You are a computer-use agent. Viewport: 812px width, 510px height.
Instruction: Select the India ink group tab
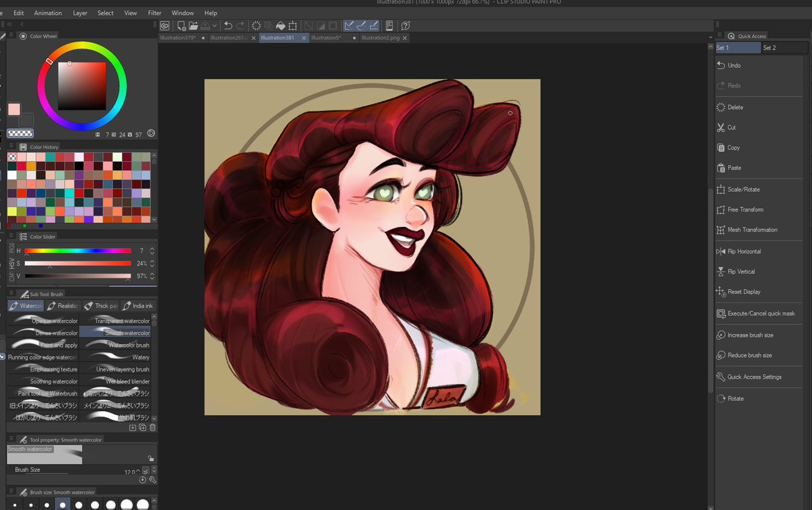(137, 306)
